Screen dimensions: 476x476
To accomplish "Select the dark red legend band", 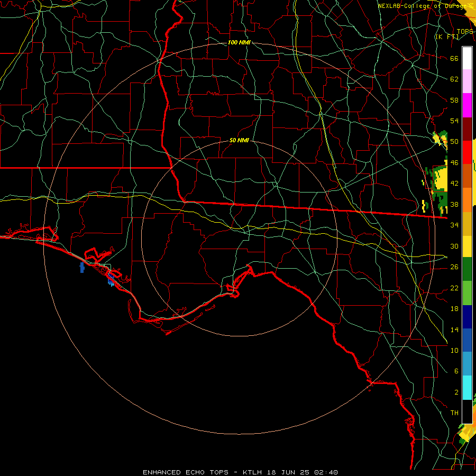I will coord(467,129).
